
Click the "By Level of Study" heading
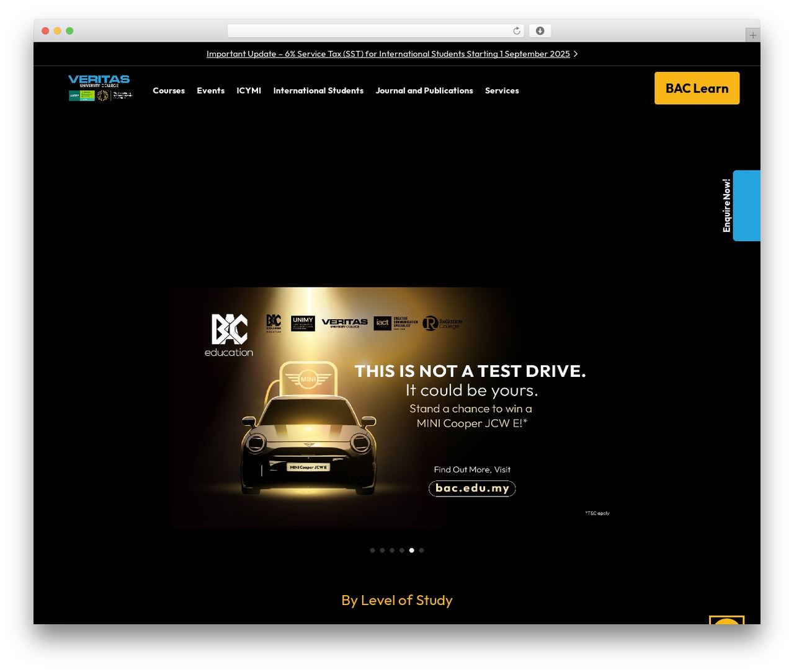click(397, 600)
